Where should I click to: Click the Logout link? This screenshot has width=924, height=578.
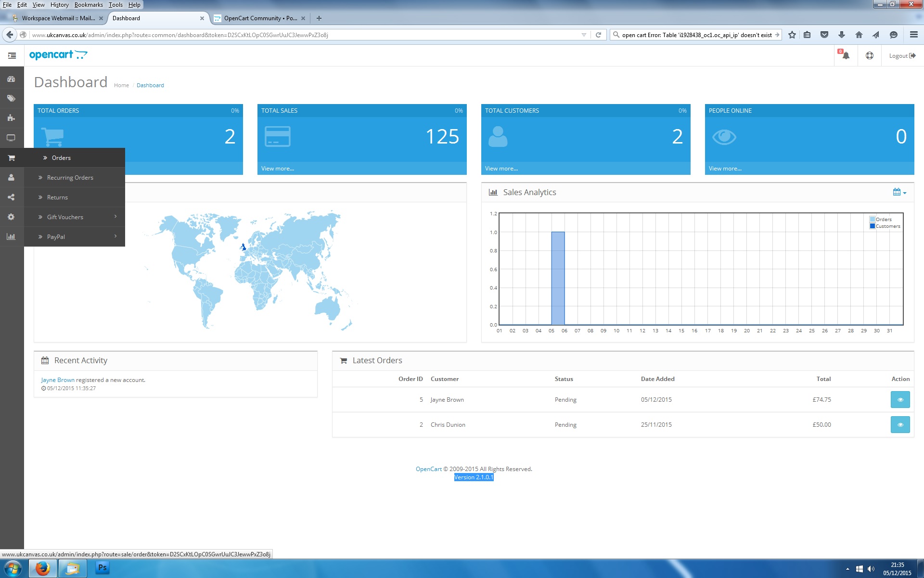(902, 56)
